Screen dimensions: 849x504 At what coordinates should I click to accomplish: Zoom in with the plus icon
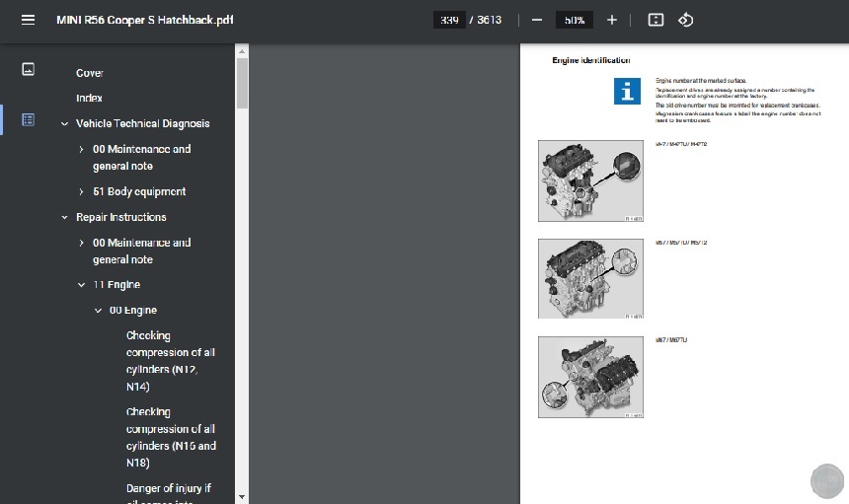612,20
